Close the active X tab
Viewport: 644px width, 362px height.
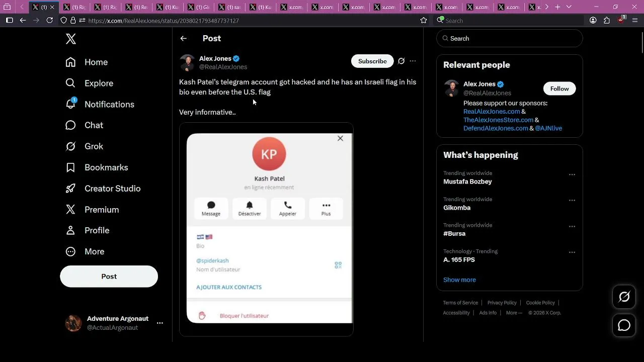[52, 7]
